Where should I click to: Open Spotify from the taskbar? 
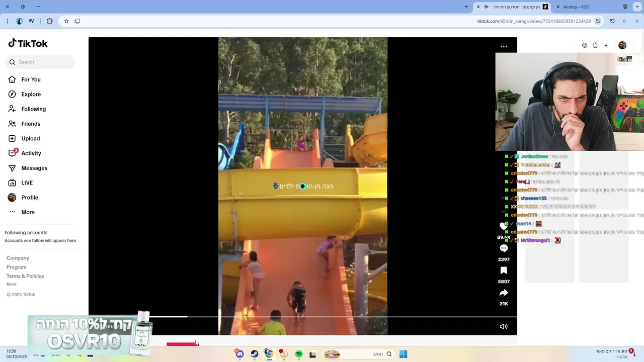tap(298, 354)
